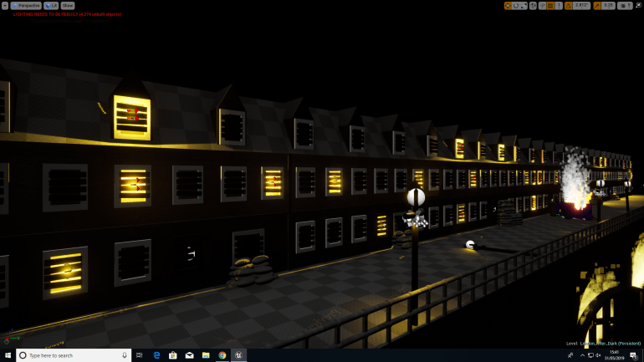The width and height of the screenshot is (644, 362).
Task: Open volume control tray icon
Action: (x=598, y=355)
